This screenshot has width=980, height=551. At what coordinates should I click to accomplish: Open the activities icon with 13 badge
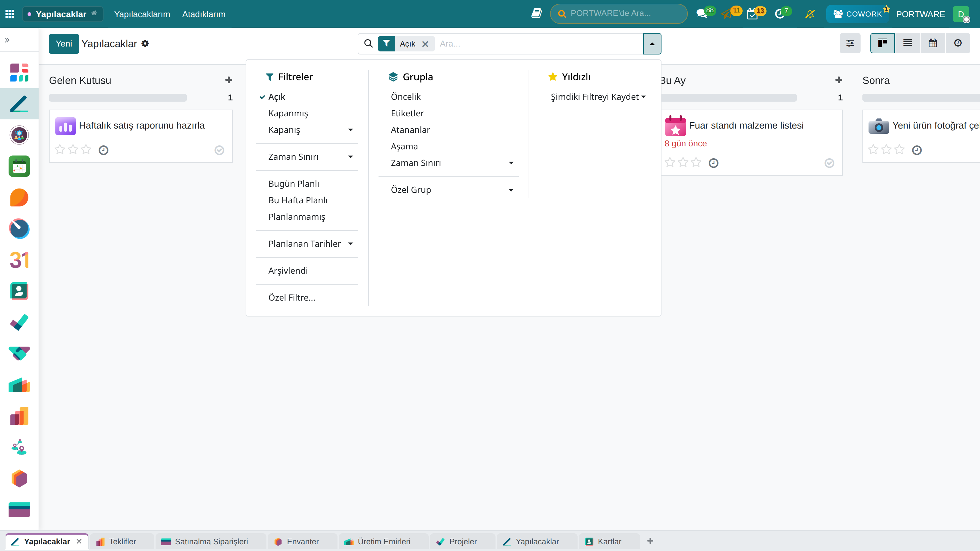[x=752, y=14]
